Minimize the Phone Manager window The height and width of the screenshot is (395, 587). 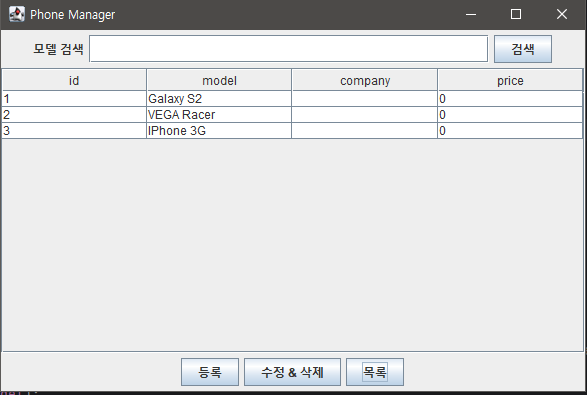tap(471, 14)
